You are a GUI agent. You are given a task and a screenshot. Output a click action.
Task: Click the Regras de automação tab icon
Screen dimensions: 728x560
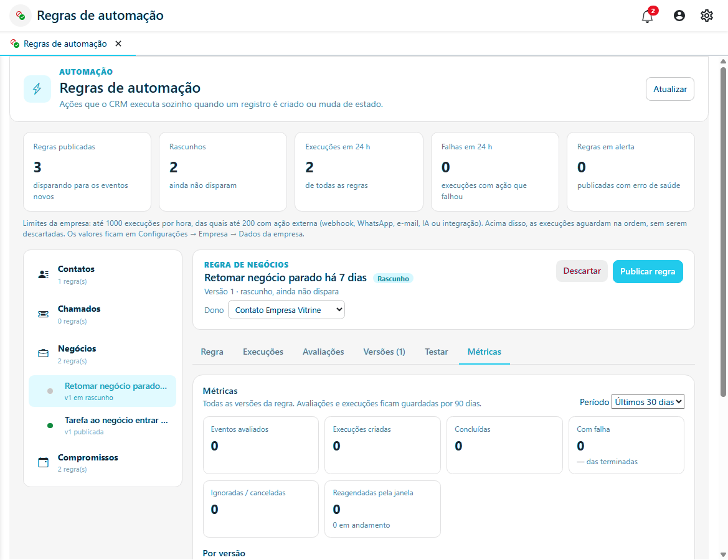[x=15, y=44]
